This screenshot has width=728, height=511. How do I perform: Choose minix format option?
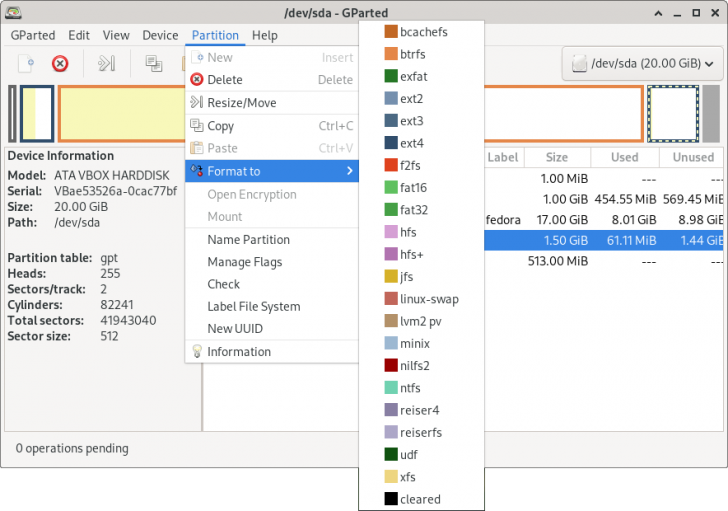422,344
